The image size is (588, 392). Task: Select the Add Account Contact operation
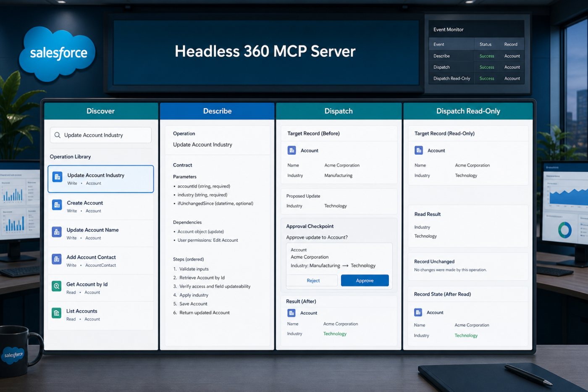101,260
